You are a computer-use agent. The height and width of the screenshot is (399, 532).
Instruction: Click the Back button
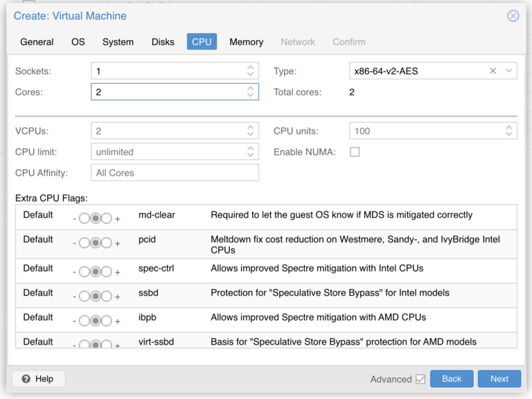click(x=452, y=379)
